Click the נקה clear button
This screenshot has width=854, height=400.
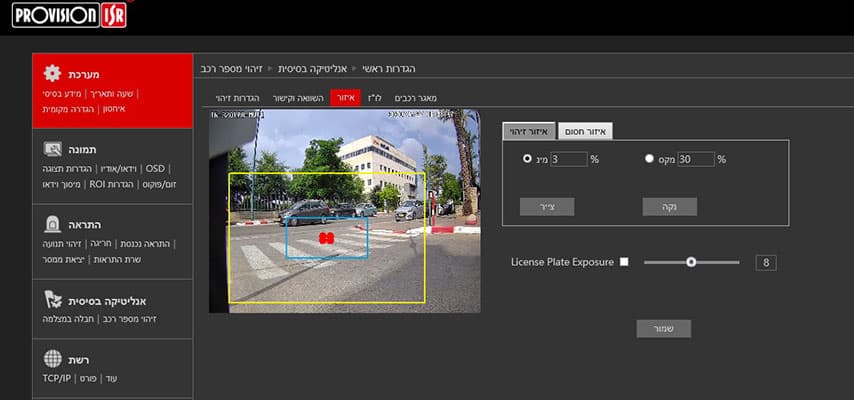[x=669, y=207]
